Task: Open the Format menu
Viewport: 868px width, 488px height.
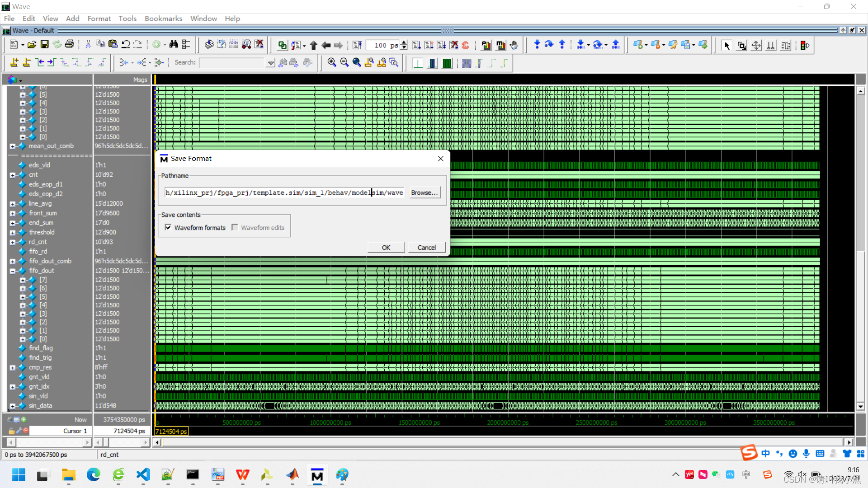Action: tap(99, 19)
